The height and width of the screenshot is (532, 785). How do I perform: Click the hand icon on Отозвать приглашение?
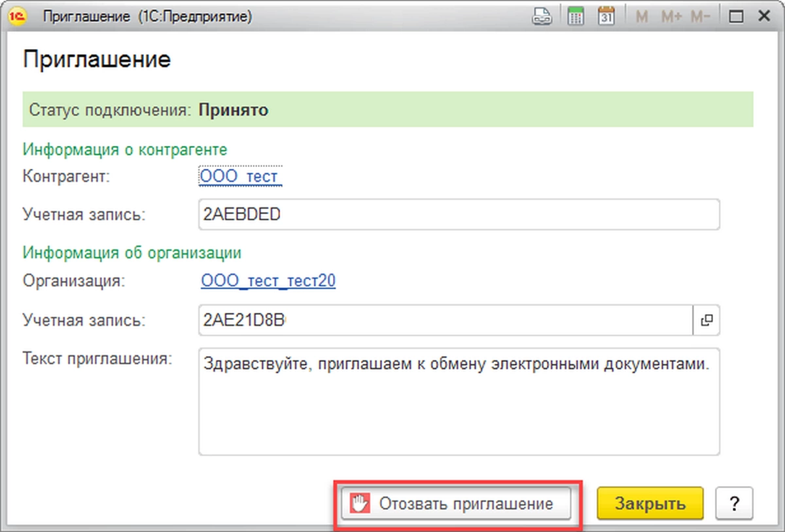coord(358,504)
